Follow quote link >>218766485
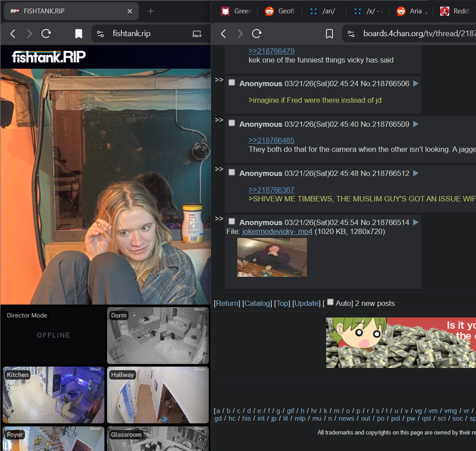 click(x=271, y=140)
